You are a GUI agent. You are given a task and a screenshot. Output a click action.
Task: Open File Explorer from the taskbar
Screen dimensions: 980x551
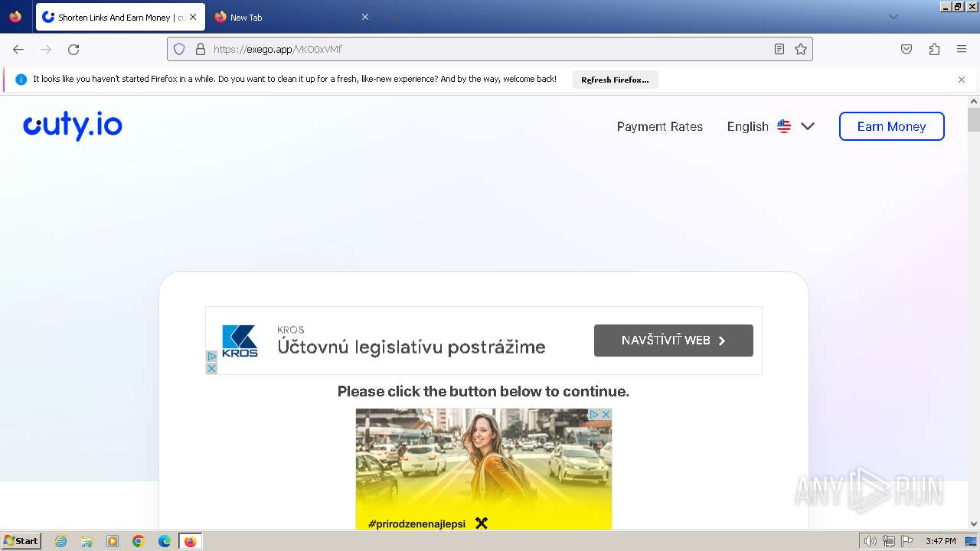pos(87,541)
